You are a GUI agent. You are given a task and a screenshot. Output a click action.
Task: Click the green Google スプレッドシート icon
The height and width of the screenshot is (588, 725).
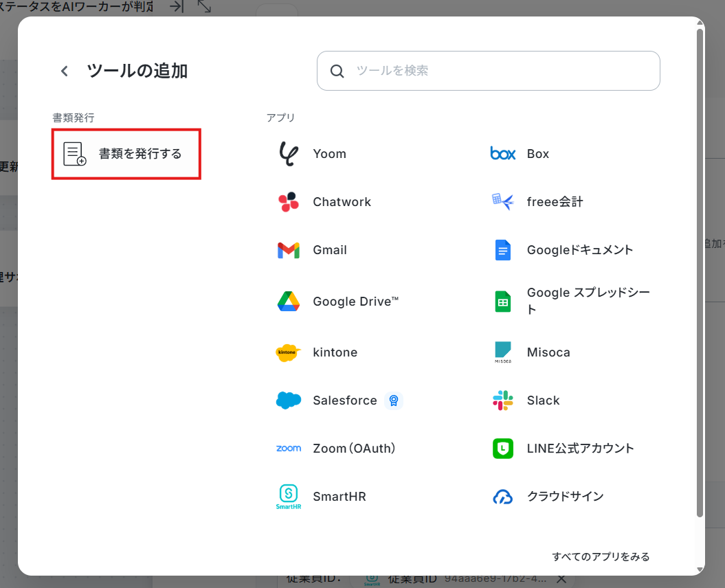(502, 302)
